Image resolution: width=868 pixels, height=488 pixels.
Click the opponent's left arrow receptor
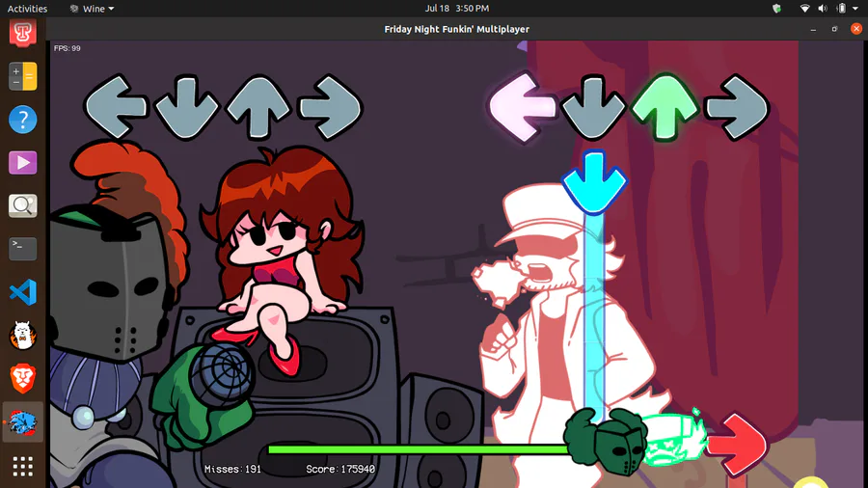(x=117, y=106)
